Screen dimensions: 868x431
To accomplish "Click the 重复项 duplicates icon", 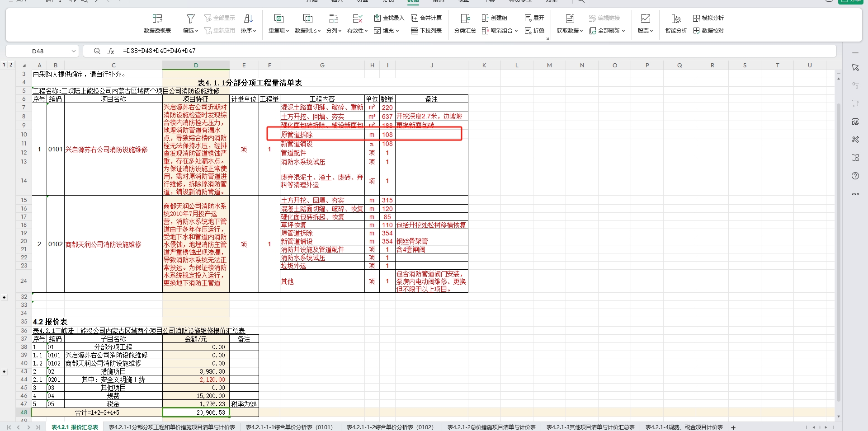I will tap(278, 19).
